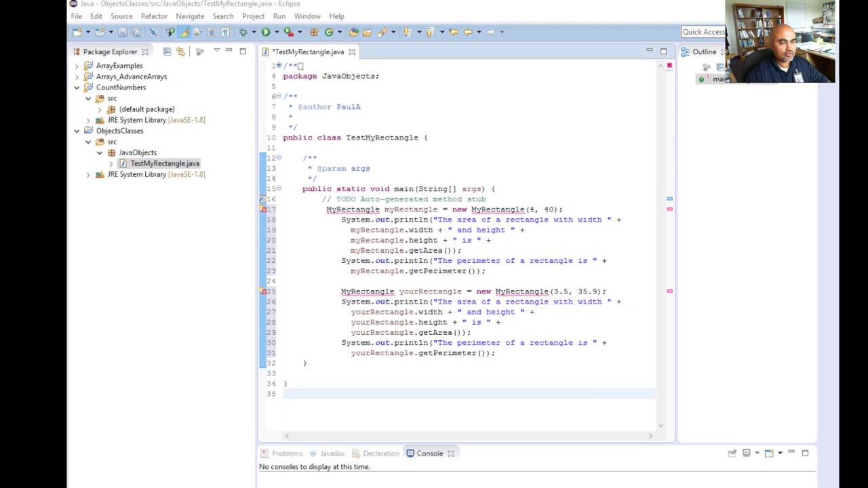Click the editor horizontal scrollbar
This screenshot has width=868, height=488.
(x=468, y=436)
